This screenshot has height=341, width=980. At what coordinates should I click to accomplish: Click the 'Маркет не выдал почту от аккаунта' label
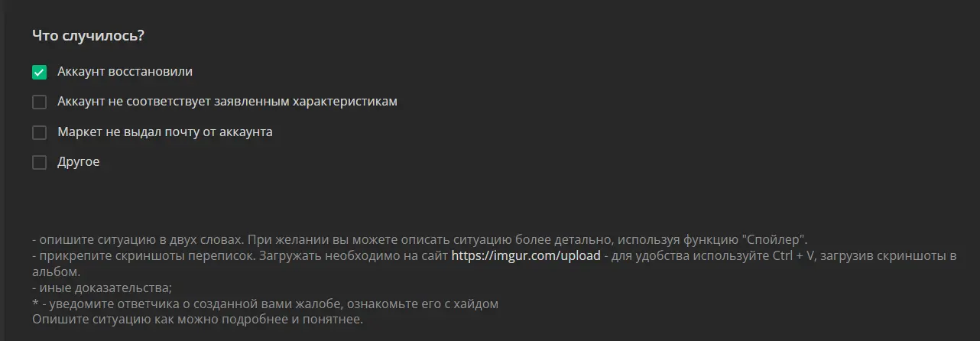coord(165,132)
